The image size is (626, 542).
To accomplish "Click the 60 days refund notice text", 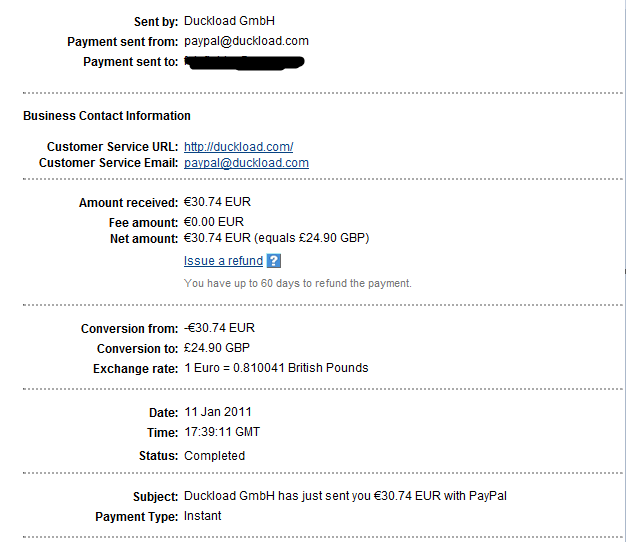I will point(297,283).
